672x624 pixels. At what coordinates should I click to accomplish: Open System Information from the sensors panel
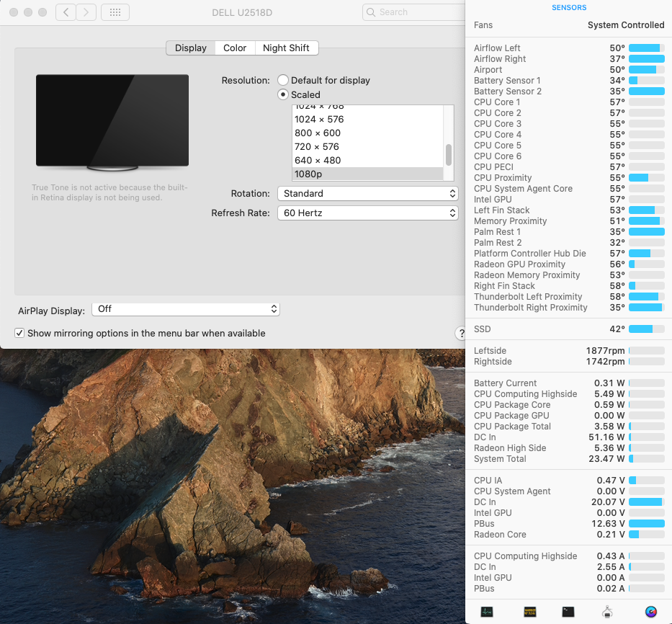pos(607,612)
